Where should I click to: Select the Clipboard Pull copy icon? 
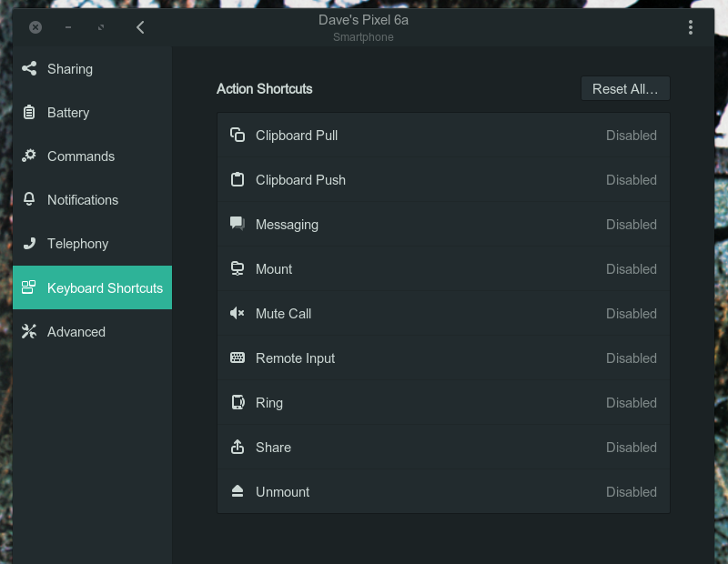237,135
